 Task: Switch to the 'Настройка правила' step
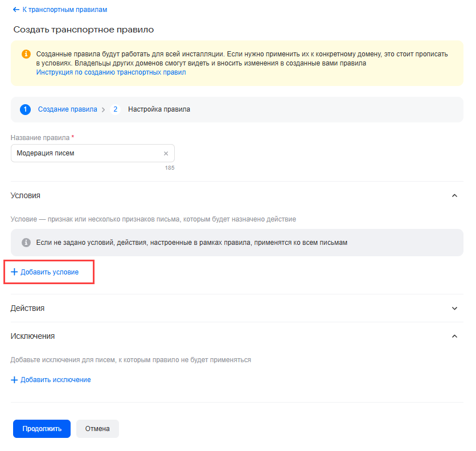[159, 109]
